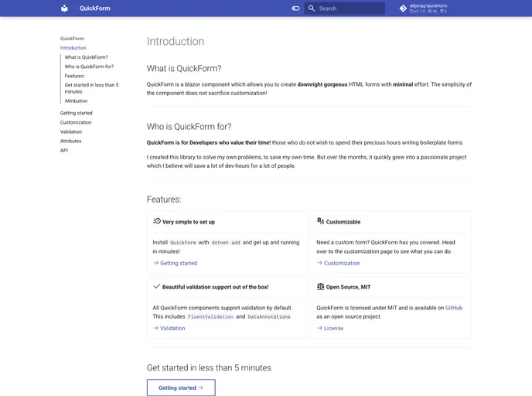The height and width of the screenshot is (396, 532).
Task: Click the Who is QuickForm for? heading
Action: pos(189,127)
